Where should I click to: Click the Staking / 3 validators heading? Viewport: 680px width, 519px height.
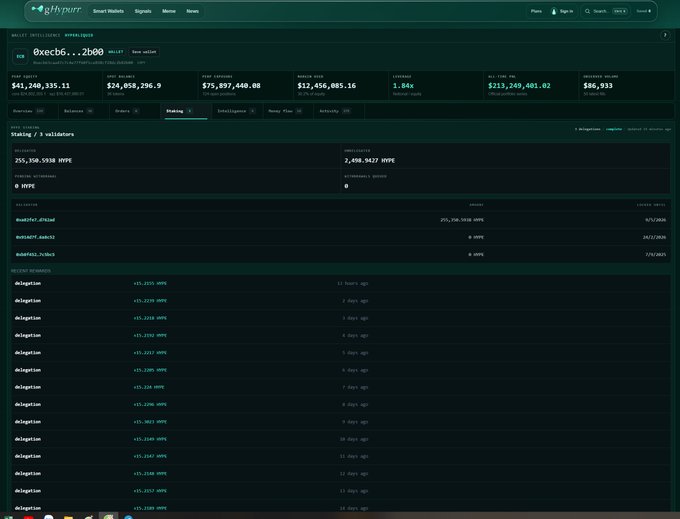point(42,134)
